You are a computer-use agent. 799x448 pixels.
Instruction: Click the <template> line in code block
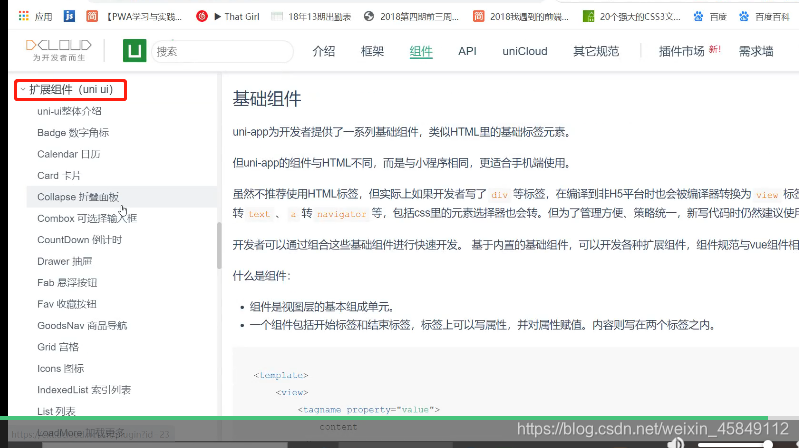click(281, 375)
